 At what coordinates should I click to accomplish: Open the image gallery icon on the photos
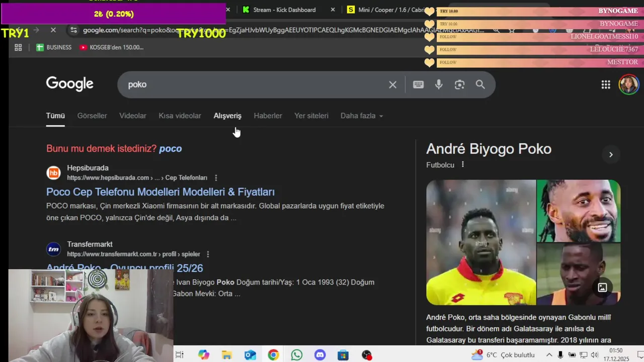(602, 288)
